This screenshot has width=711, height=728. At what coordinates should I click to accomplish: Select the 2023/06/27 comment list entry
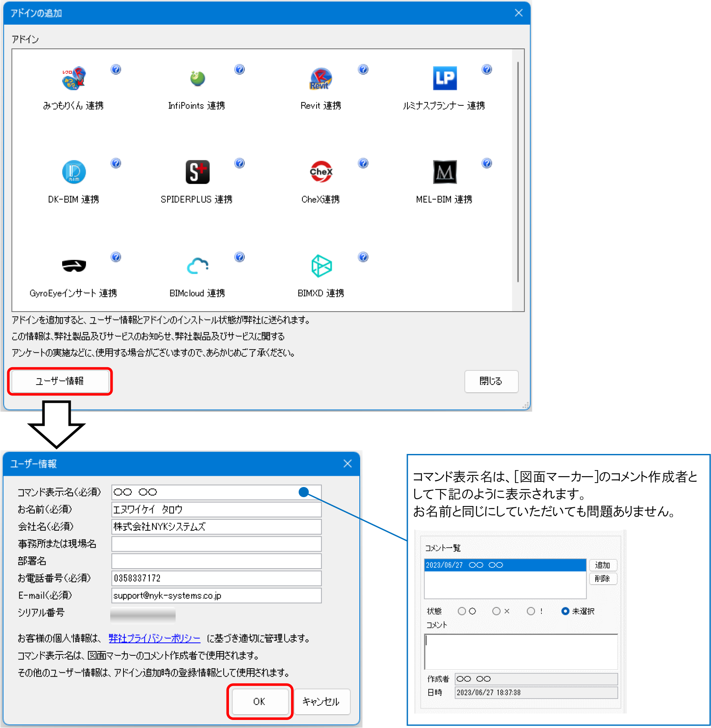(x=505, y=565)
